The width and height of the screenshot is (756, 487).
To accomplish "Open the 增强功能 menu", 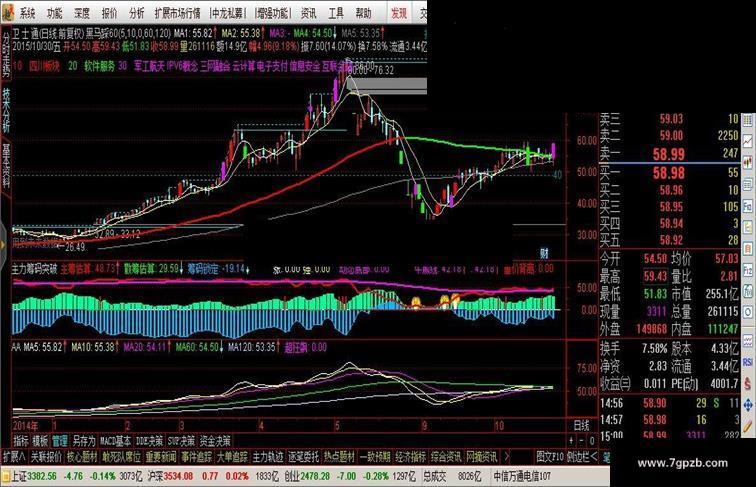I will [273, 13].
